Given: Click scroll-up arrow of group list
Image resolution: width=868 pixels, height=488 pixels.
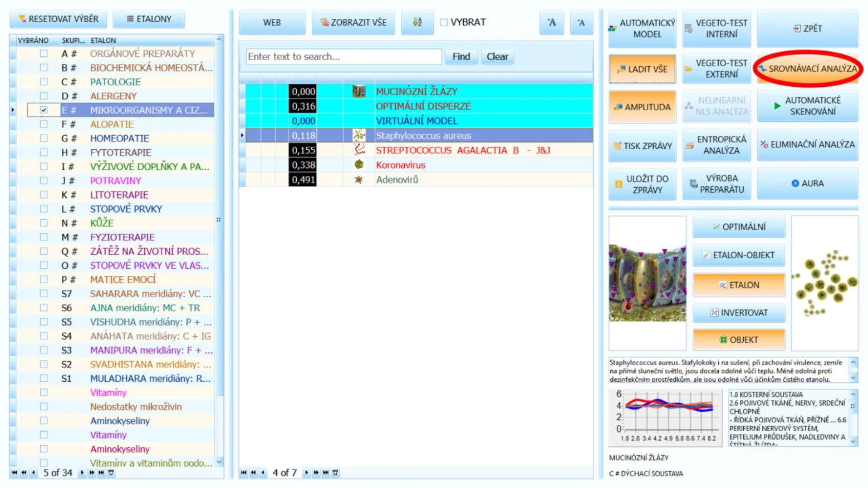Looking at the screenshot, I should (x=219, y=40).
